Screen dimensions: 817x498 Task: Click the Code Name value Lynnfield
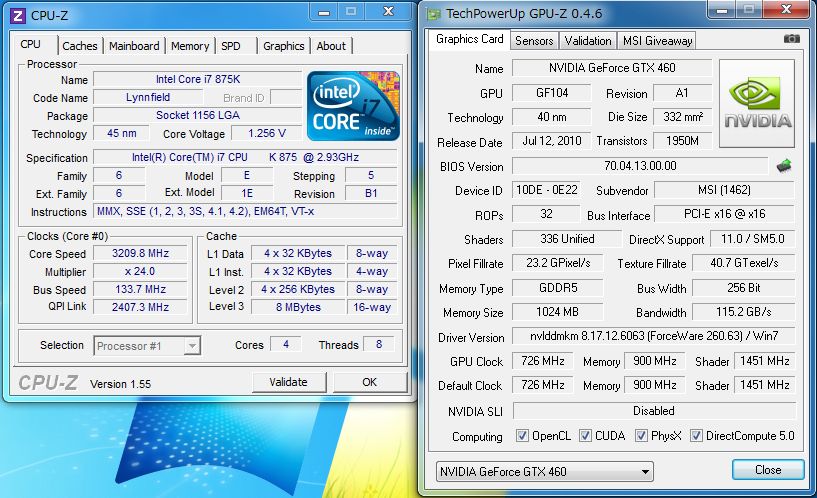click(148, 97)
